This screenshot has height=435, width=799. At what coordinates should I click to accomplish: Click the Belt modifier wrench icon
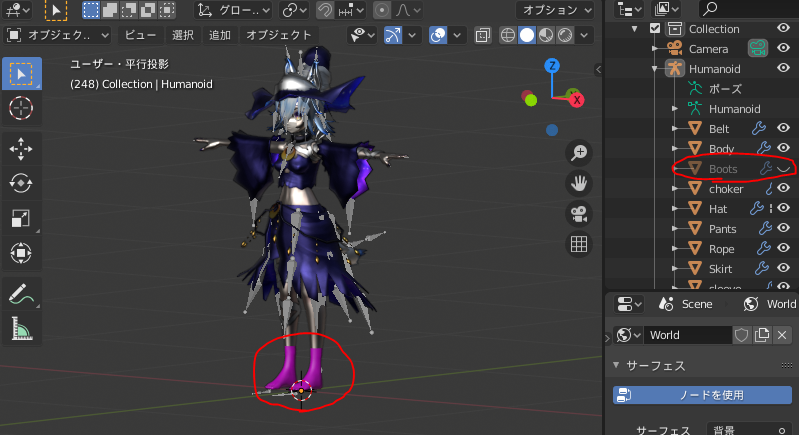[x=758, y=128]
